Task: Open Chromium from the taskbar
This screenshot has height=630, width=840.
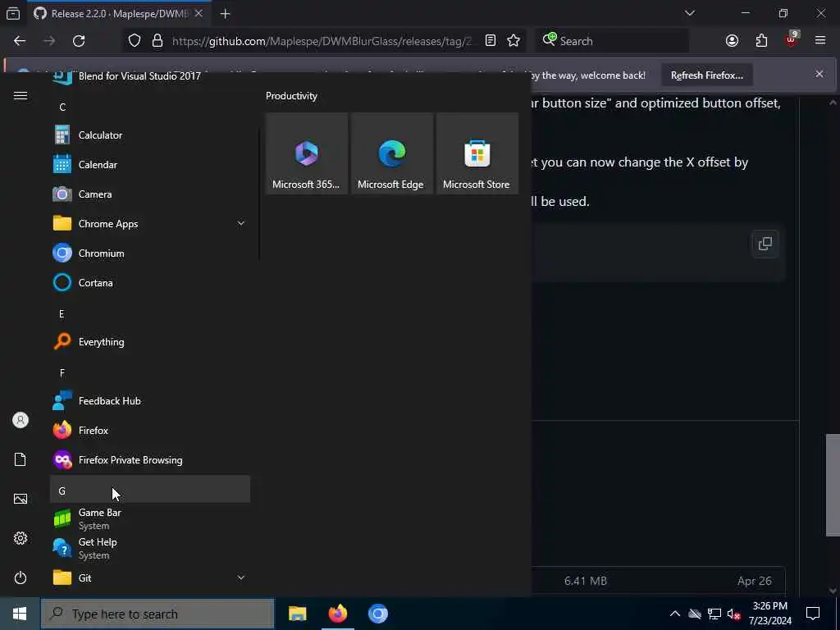Action: 377,614
